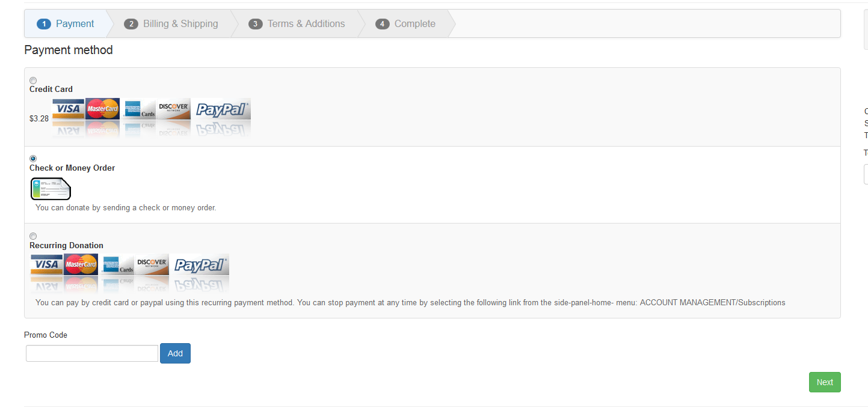This screenshot has height=408, width=868.
Task: Click the Visa logo under Credit Card
Action: 68,109
